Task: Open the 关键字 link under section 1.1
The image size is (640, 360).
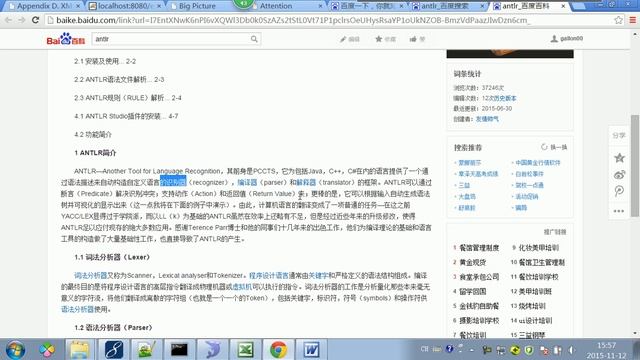Action: coord(318,276)
